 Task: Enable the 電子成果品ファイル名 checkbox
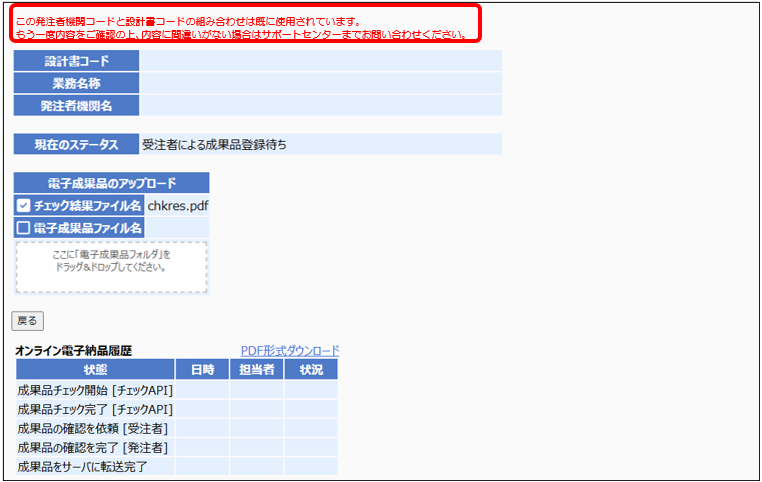24,228
